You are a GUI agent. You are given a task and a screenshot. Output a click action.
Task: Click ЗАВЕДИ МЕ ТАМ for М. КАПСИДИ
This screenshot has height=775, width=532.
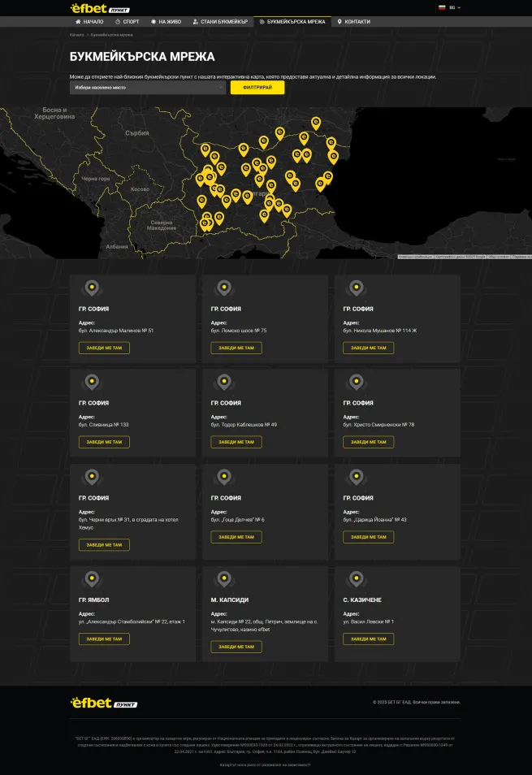[236, 647]
